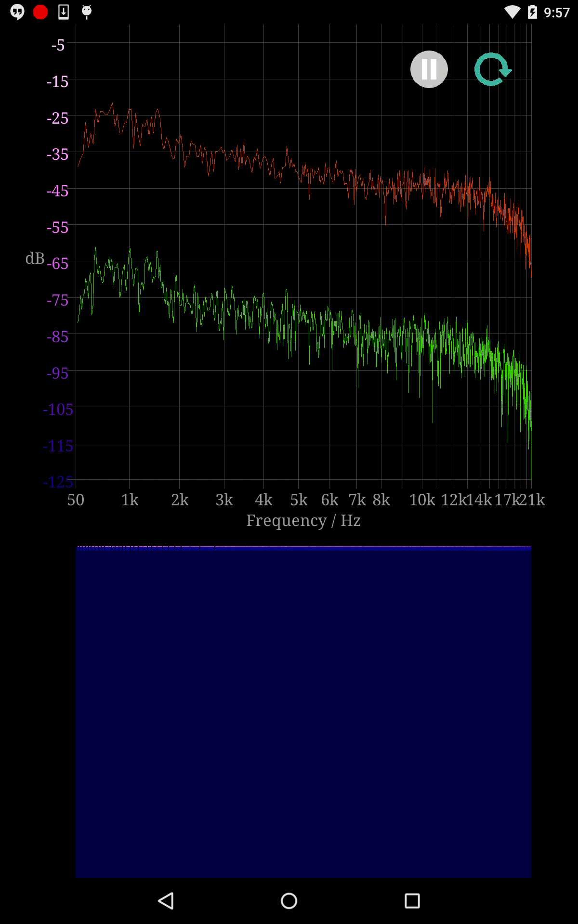Tap the Android debug bug icon

87,12
